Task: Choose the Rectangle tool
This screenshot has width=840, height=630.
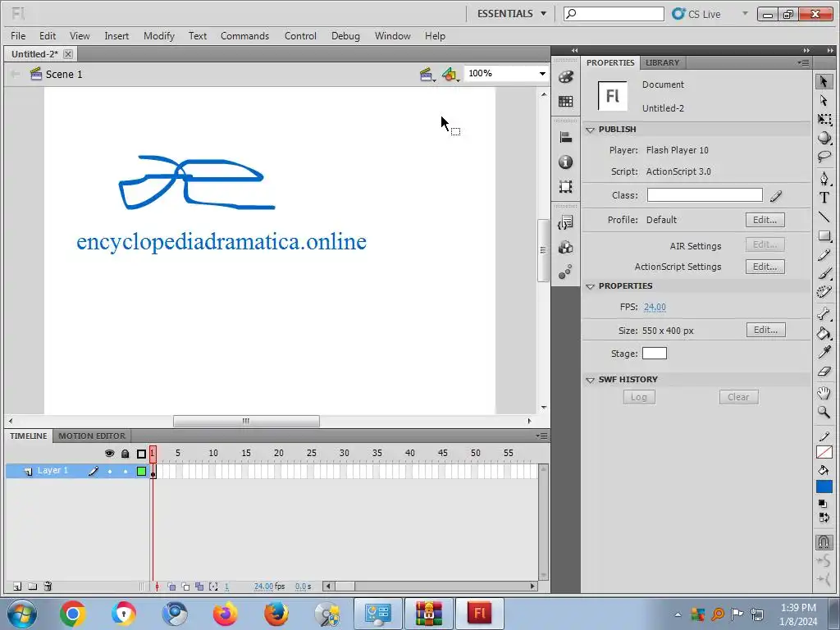Action: tap(824, 235)
